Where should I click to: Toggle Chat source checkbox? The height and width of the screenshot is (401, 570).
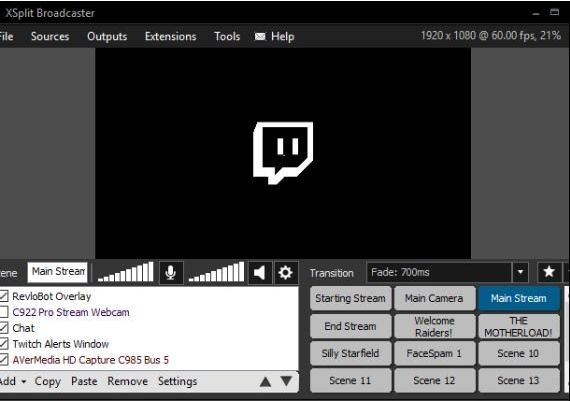pos(4,328)
